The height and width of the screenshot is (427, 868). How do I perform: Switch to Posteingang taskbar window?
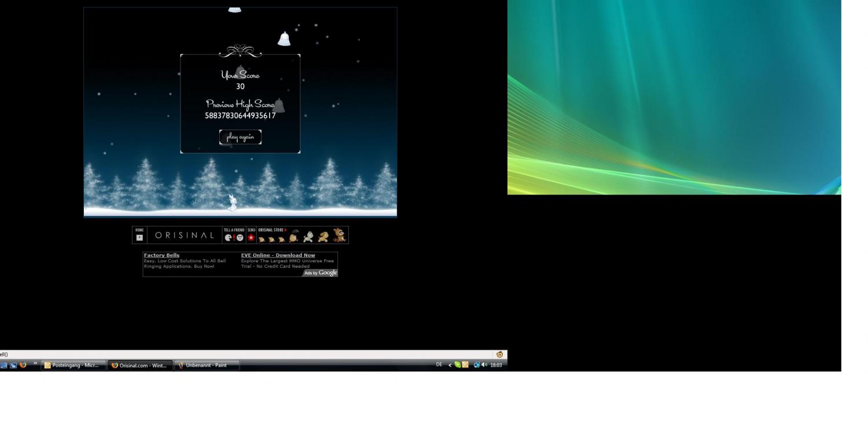[73, 365]
